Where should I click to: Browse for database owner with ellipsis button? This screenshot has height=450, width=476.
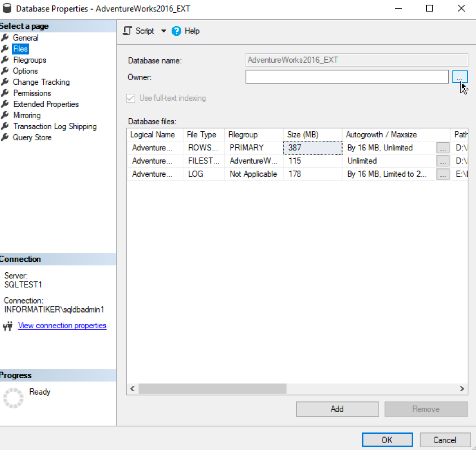tap(460, 77)
